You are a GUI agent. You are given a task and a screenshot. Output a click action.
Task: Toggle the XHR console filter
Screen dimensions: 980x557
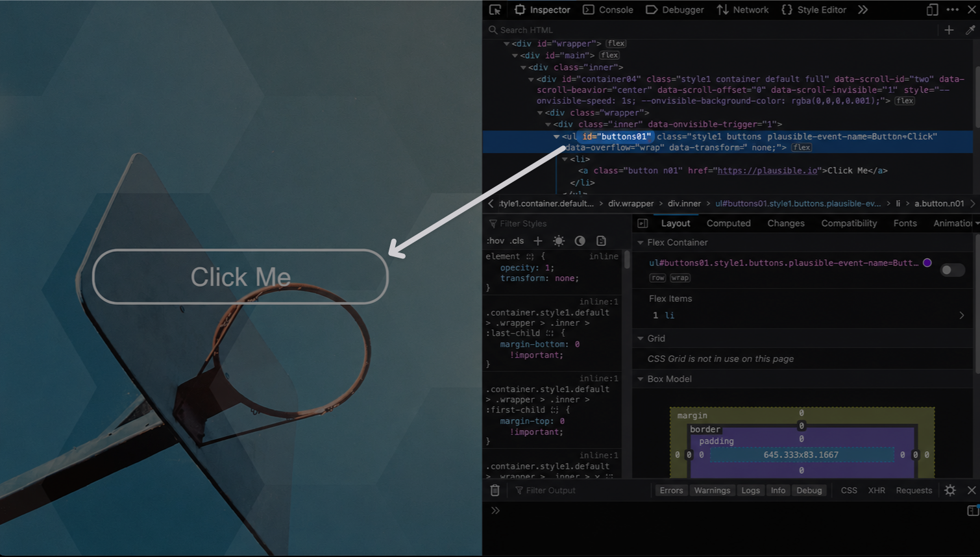click(x=876, y=490)
